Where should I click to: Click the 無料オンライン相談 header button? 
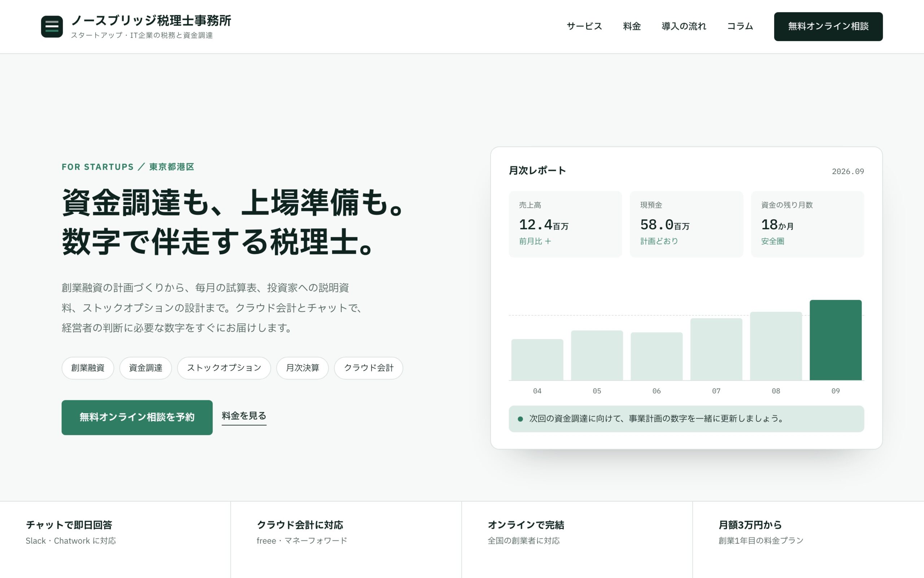(828, 26)
